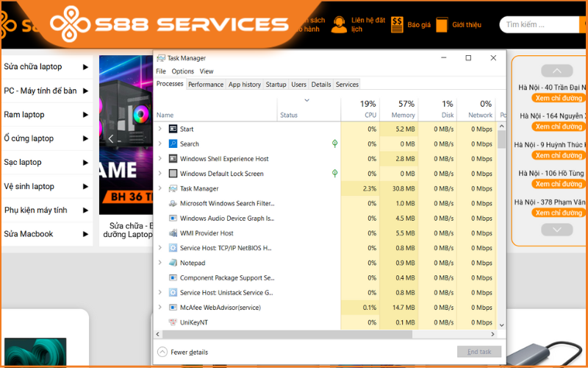Open the Options menu
This screenshot has width=588, height=368.
pos(182,71)
